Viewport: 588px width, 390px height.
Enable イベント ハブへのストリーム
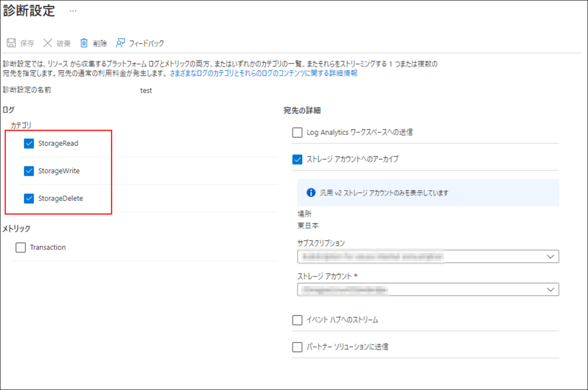click(297, 320)
